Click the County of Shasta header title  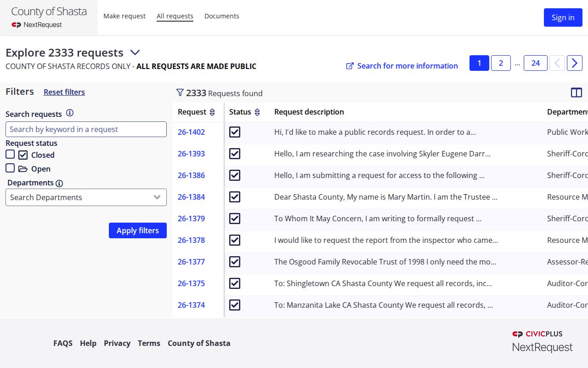coord(49,11)
